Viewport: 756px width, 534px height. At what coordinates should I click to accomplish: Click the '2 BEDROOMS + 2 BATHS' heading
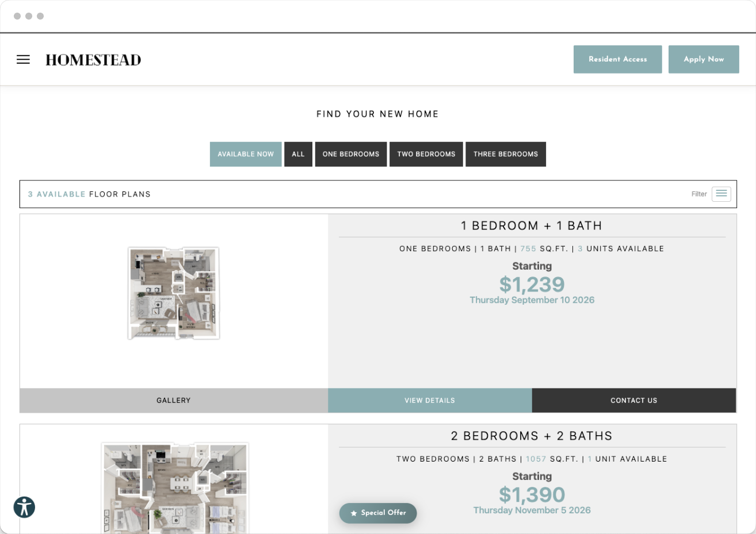click(532, 436)
